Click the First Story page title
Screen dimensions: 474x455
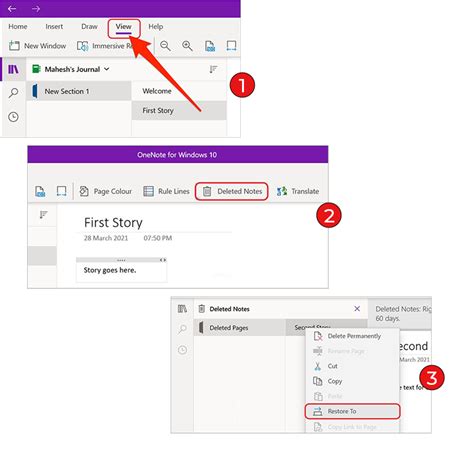[x=113, y=223]
